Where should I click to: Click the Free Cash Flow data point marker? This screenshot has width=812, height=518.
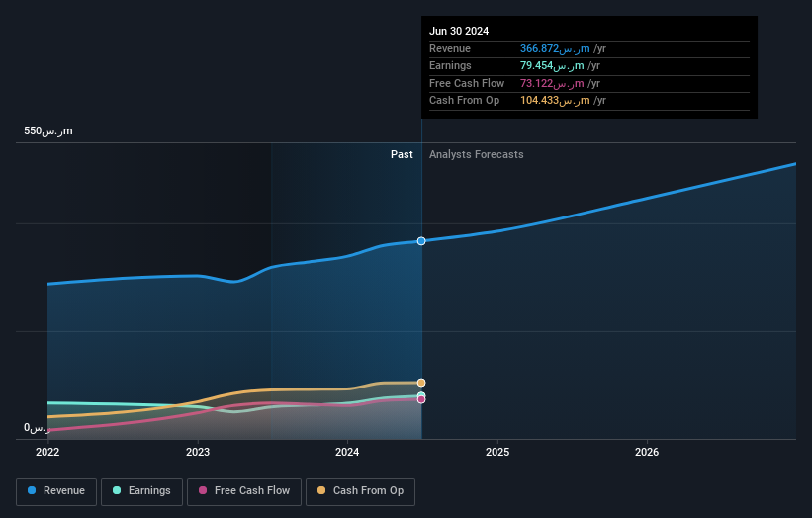tap(421, 400)
